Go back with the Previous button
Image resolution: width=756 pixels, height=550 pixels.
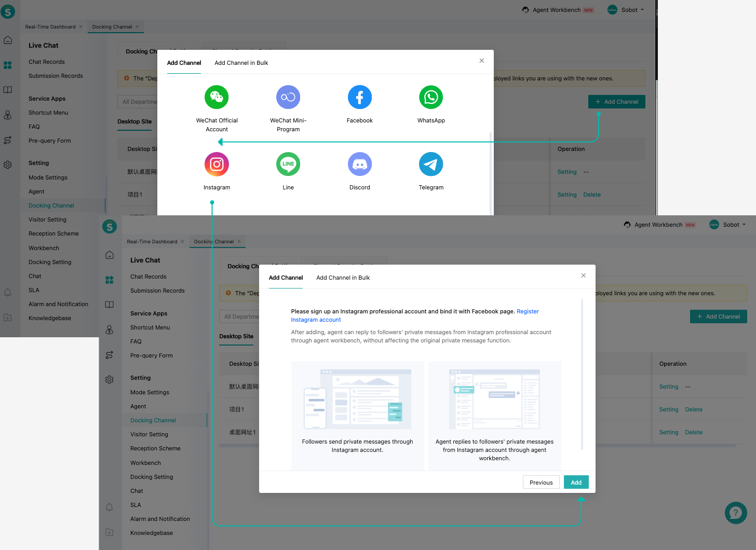pos(541,483)
